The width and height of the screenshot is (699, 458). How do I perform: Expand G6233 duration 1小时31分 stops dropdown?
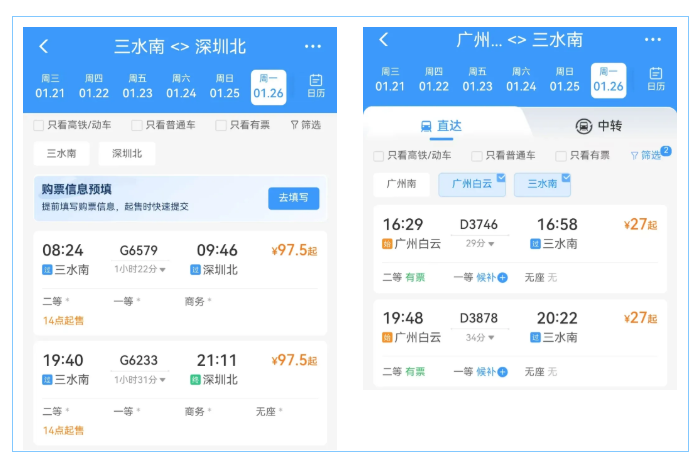[x=140, y=380]
